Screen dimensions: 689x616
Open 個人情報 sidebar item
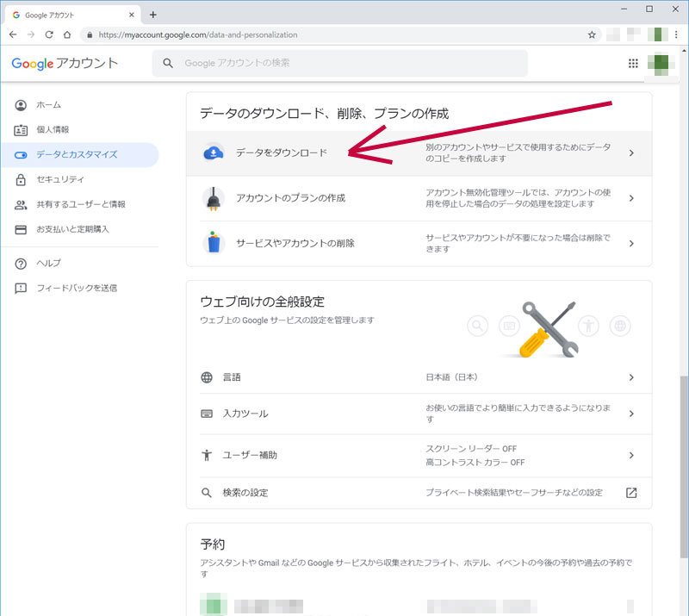53,130
